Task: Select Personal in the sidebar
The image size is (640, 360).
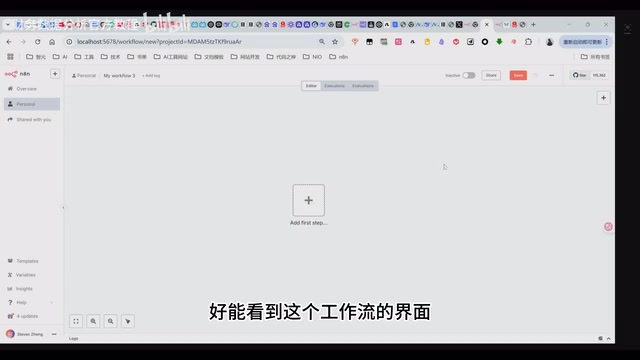Action: coord(32,104)
